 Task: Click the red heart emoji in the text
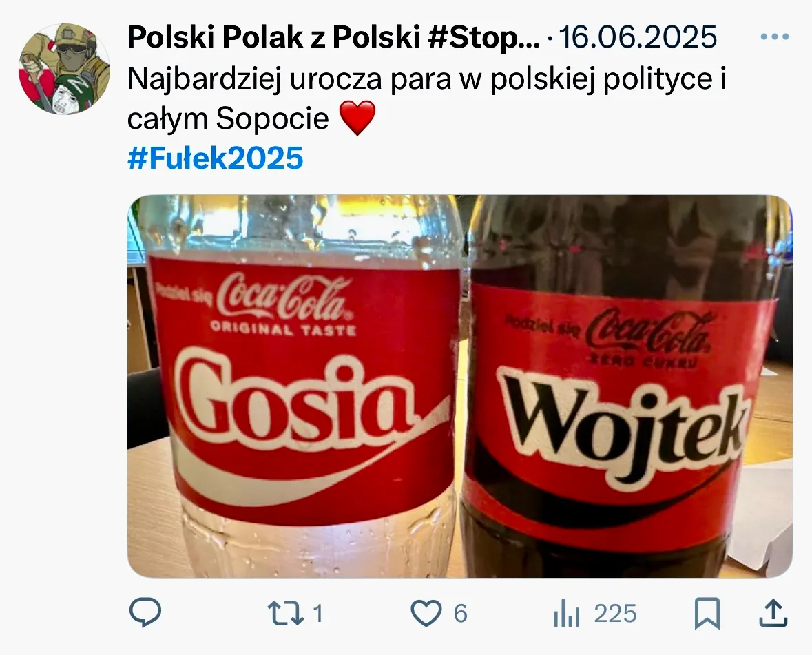click(358, 118)
